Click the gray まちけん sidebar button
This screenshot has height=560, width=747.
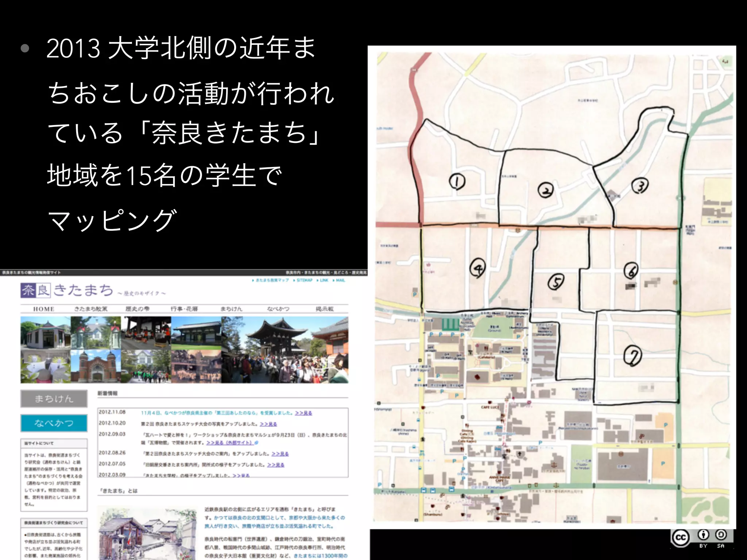[x=54, y=398]
